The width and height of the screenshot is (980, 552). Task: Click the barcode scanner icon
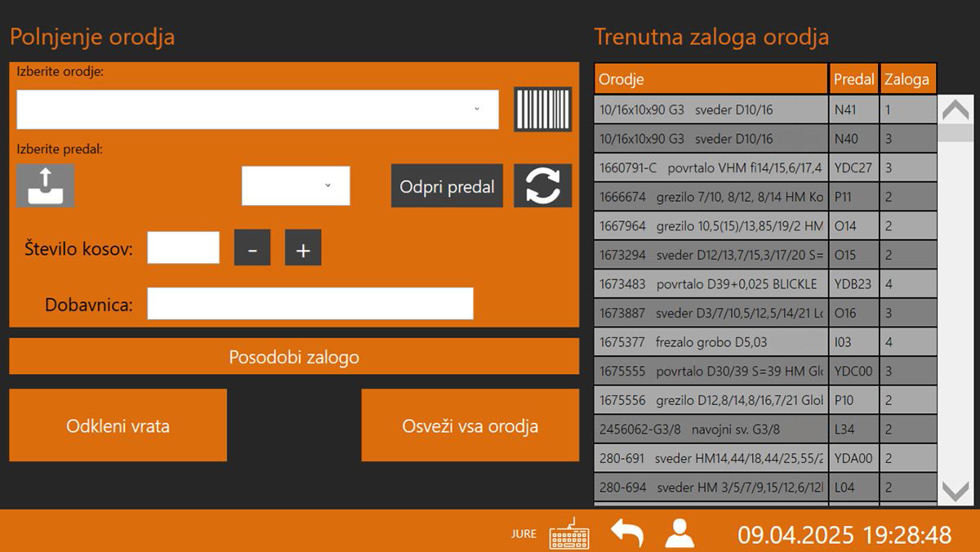(542, 109)
